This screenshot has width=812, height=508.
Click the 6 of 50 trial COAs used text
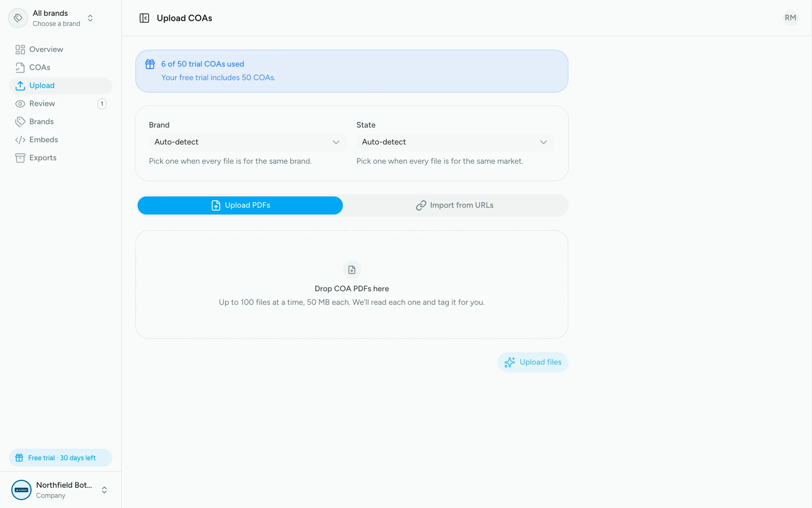point(203,64)
